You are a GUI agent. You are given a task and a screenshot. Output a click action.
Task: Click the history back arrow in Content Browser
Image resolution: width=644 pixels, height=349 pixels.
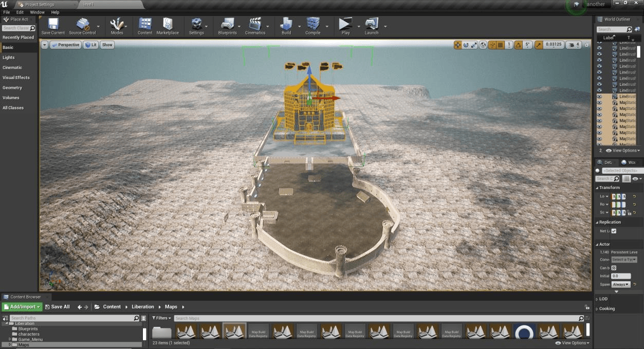80,307
